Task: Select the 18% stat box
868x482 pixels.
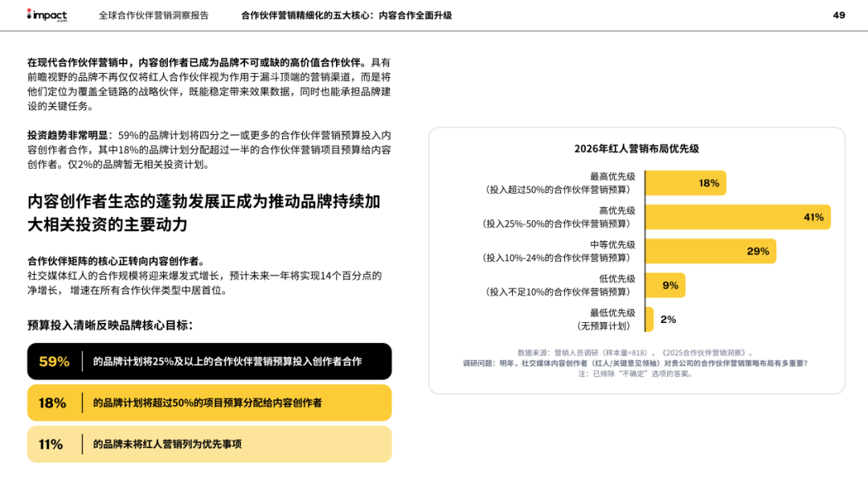Action: 209,402
